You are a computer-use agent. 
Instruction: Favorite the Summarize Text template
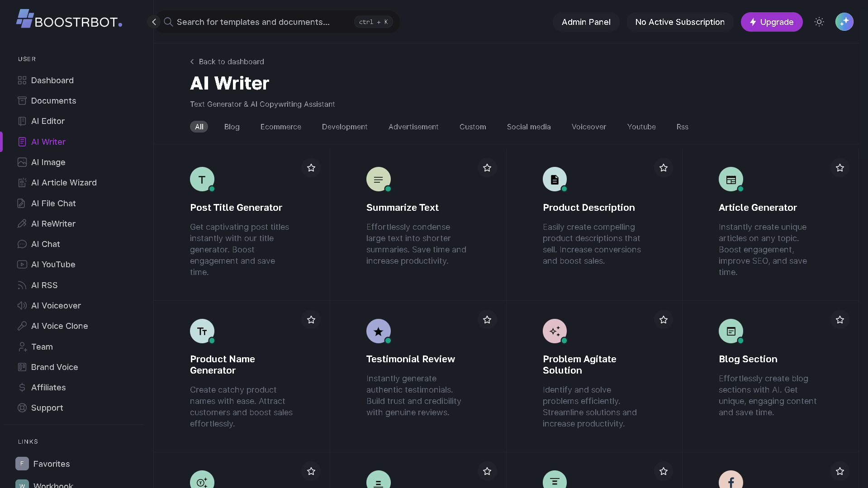487,168
